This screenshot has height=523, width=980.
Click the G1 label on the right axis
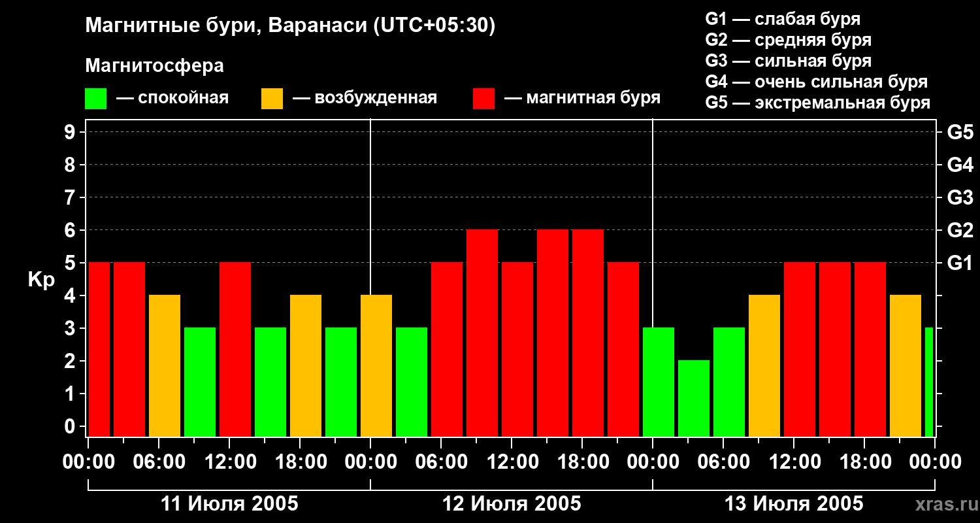pos(960,263)
